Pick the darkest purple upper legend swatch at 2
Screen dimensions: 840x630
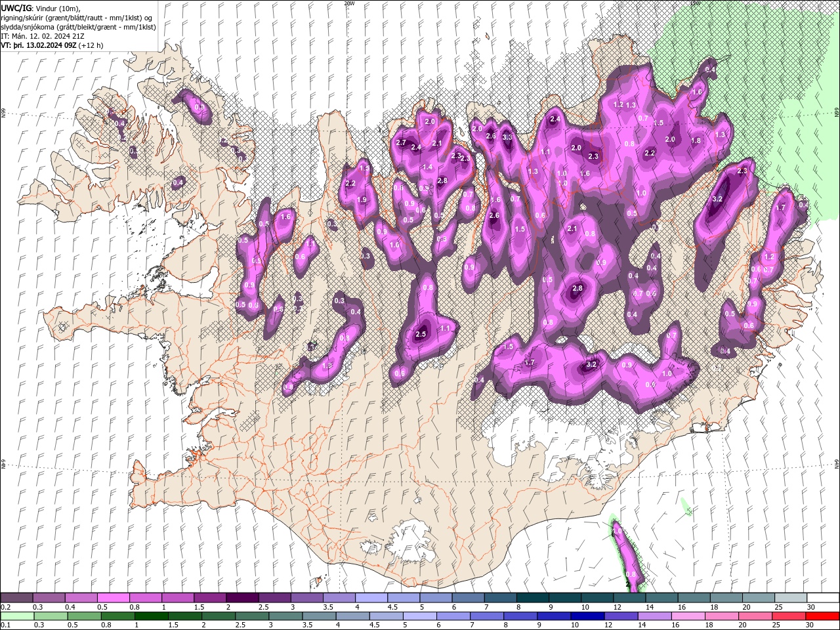241,598
